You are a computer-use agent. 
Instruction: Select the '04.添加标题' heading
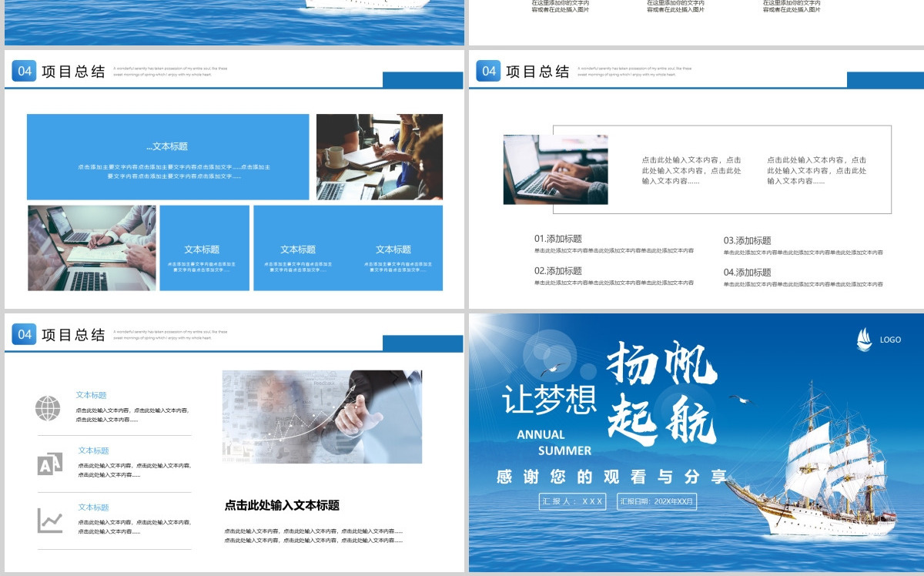click(747, 273)
